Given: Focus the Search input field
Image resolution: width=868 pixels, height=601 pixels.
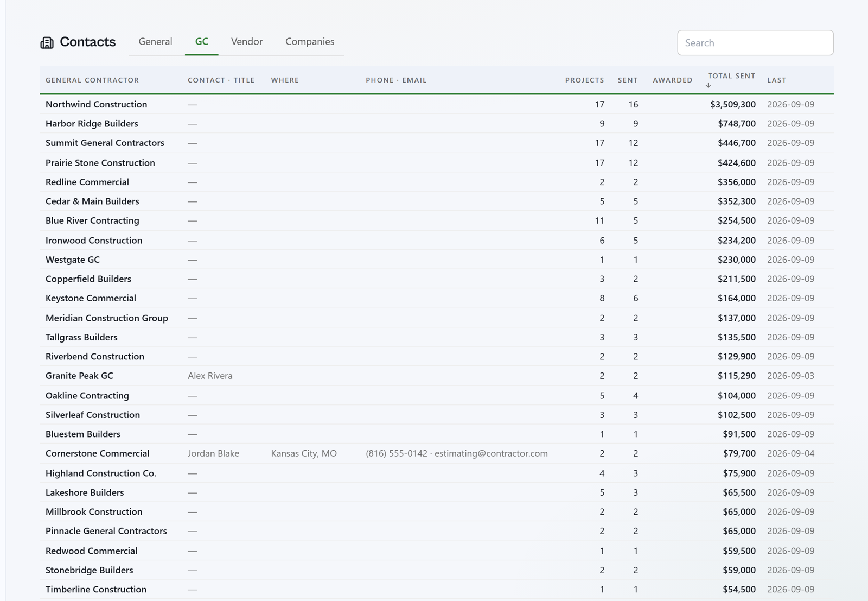Looking at the screenshot, I should (x=755, y=43).
